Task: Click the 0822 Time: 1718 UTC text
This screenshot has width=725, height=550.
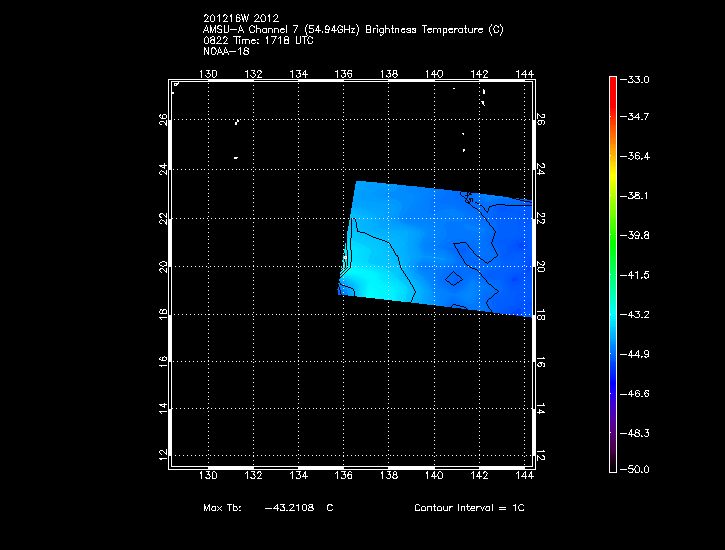Action: point(259,40)
